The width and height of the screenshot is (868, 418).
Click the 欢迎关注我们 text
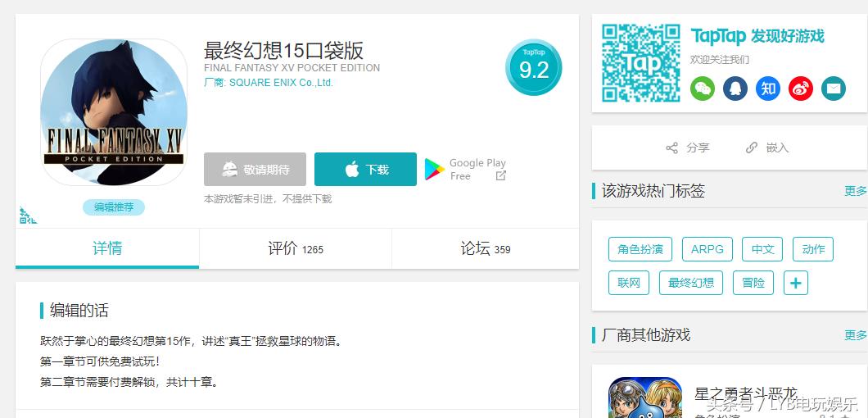[x=719, y=60]
